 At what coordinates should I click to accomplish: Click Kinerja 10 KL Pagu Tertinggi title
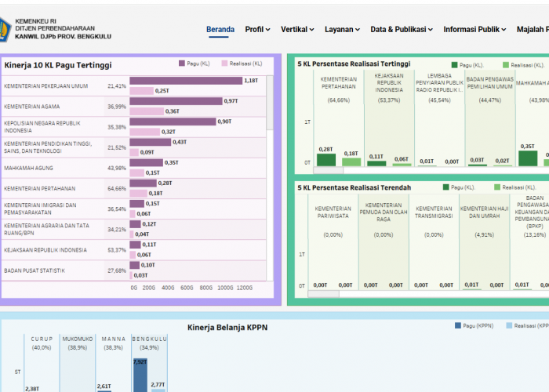58,65
